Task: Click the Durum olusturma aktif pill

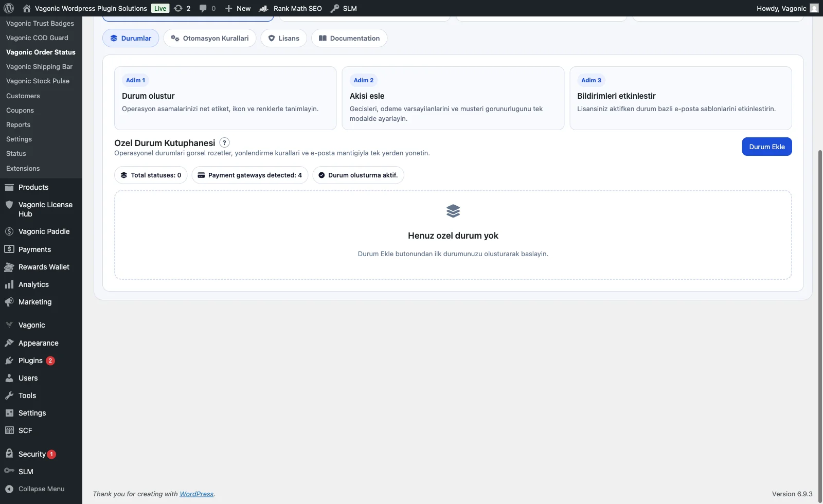Action: (x=359, y=175)
